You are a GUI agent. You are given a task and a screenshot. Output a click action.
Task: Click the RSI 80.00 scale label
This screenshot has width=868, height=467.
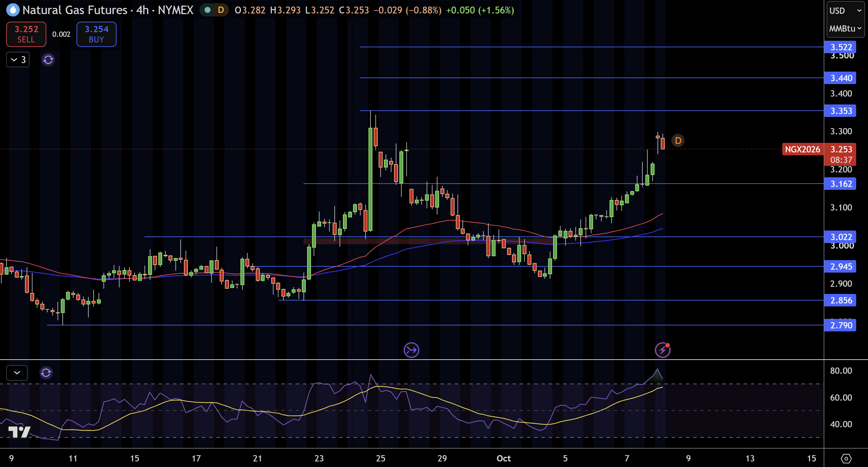click(841, 371)
